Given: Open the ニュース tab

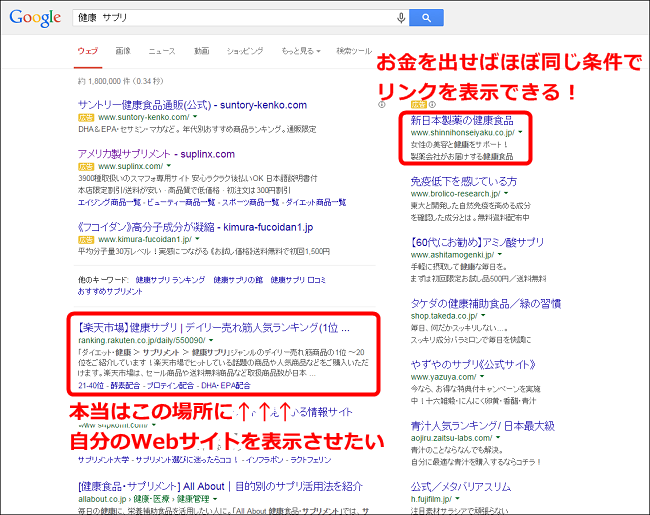Looking at the screenshot, I should tap(162, 51).
